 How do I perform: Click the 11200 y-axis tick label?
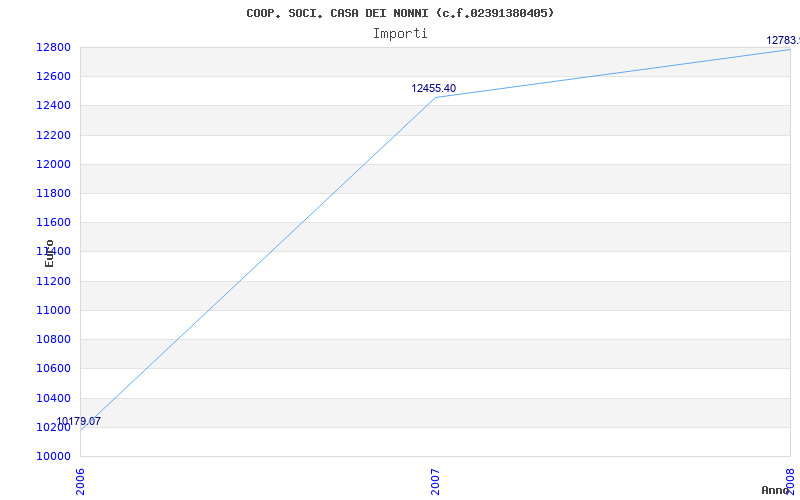point(53,281)
